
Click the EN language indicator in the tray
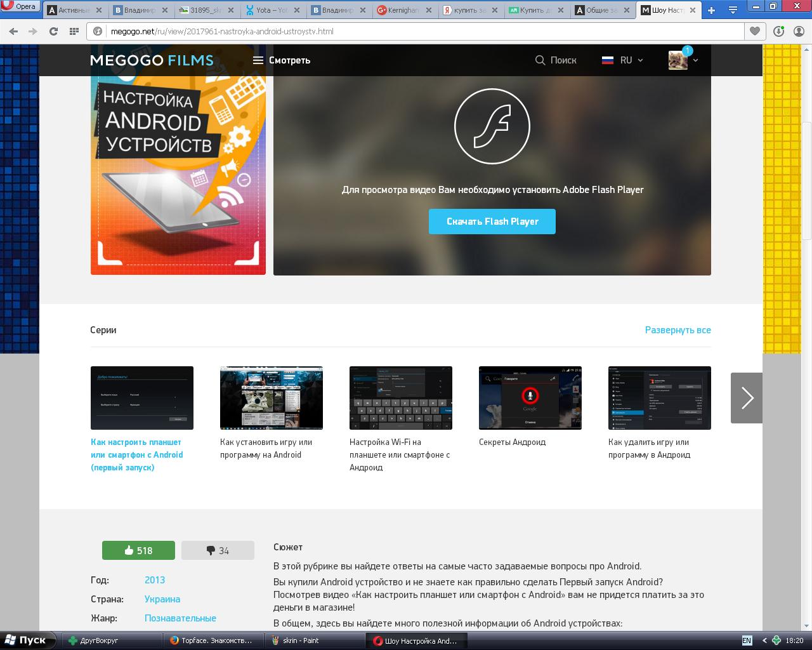click(x=747, y=640)
